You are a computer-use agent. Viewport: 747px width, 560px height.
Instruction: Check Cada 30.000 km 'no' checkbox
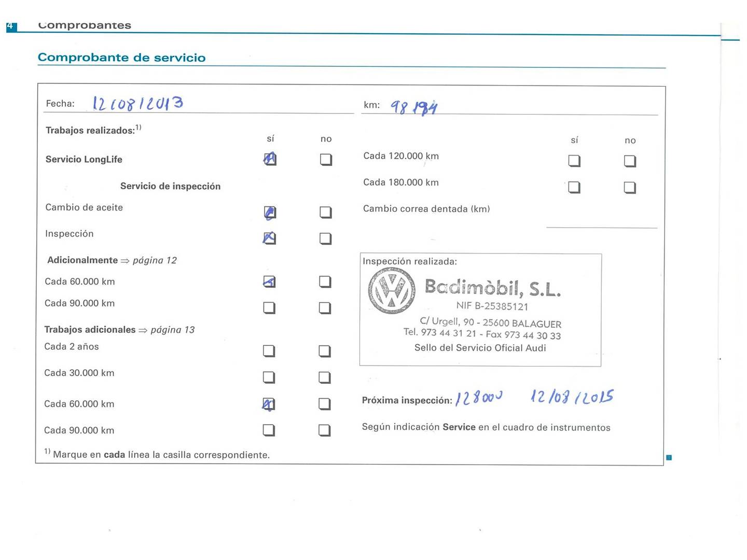point(325,377)
